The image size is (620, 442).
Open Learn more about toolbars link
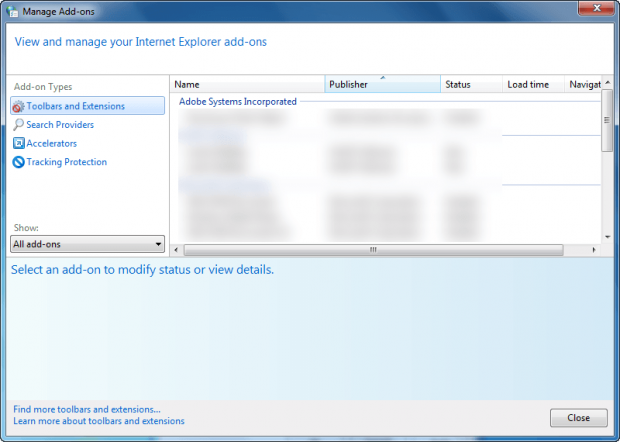[x=99, y=421]
